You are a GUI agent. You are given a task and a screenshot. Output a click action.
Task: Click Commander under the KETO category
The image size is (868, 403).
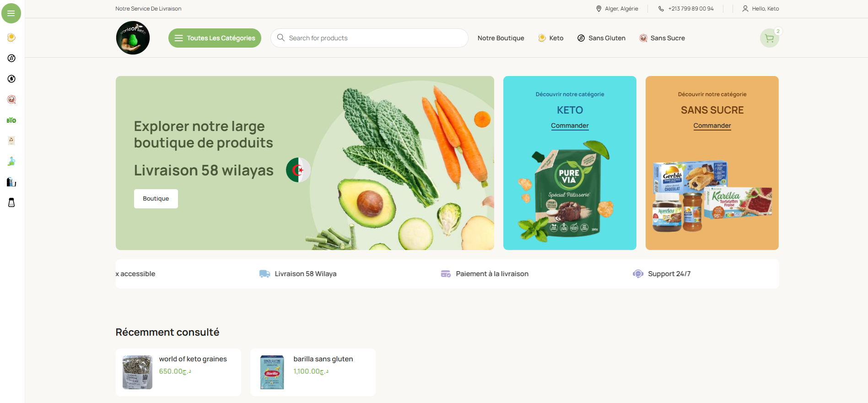[x=570, y=125]
